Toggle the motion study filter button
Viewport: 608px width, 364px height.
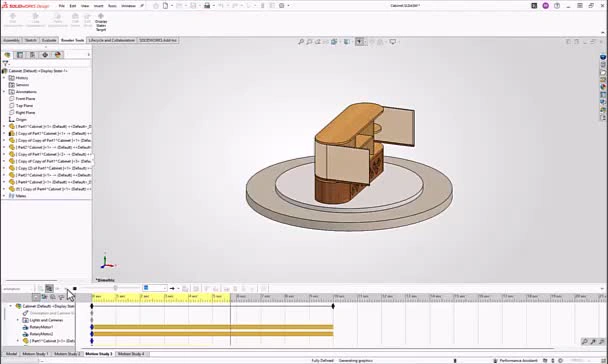pyautogui.click(x=36, y=297)
